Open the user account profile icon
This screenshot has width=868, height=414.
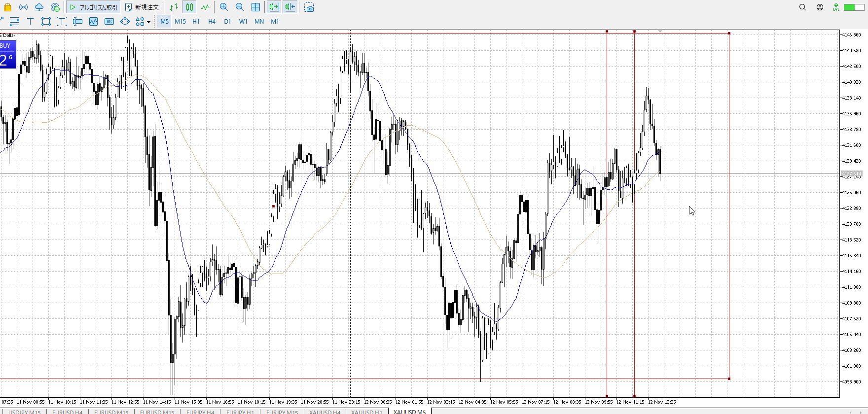(820, 7)
